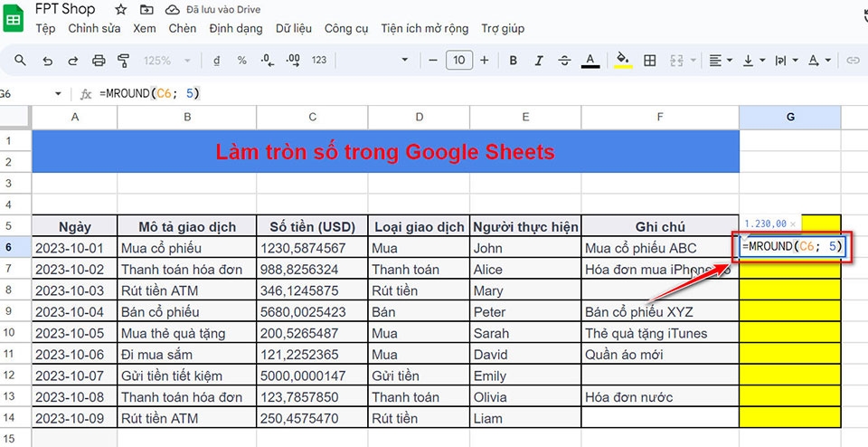Click the select-all corner box
868x447 pixels.
click(15, 117)
